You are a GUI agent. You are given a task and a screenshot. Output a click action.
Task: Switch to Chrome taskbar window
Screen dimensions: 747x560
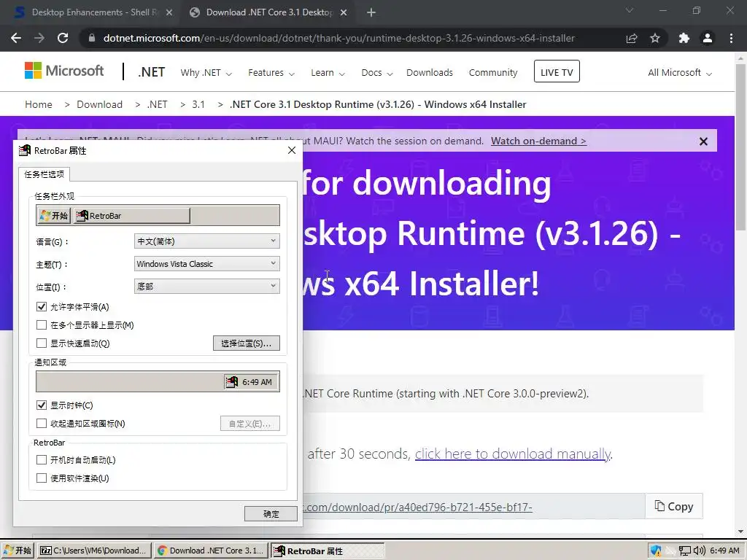tap(211, 551)
